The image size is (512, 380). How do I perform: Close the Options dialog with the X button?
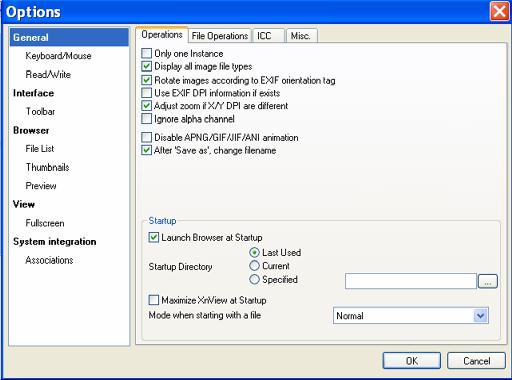pos(499,11)
